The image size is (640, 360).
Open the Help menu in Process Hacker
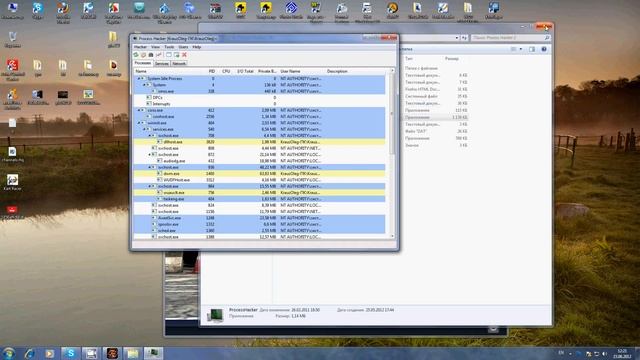(x=197, y=47)
